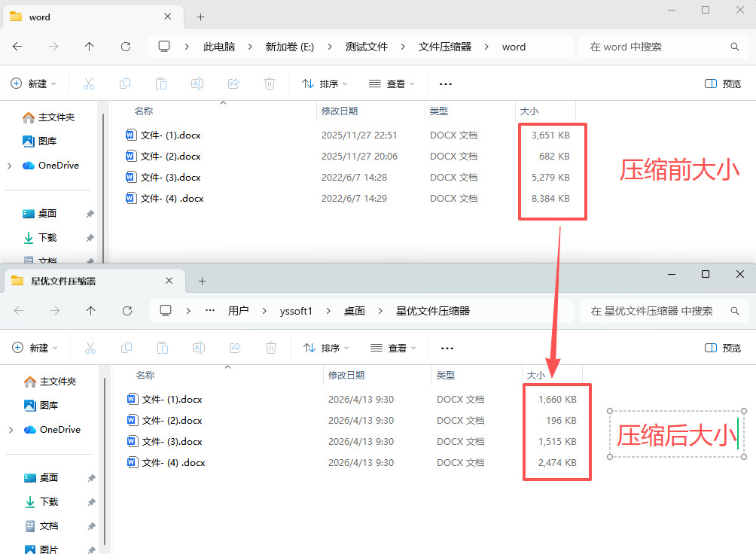Image resolution: width=756 pixels, height=554 pixels.
Task: Click 新加卷 (E:) breadcrumb
Action: pyautogui.click(x=289, y=47)
